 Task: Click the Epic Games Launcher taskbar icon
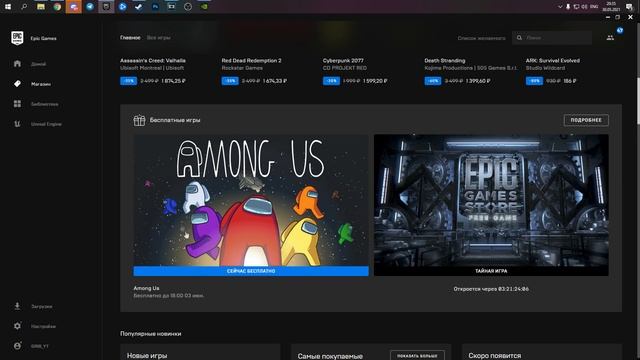106,7
